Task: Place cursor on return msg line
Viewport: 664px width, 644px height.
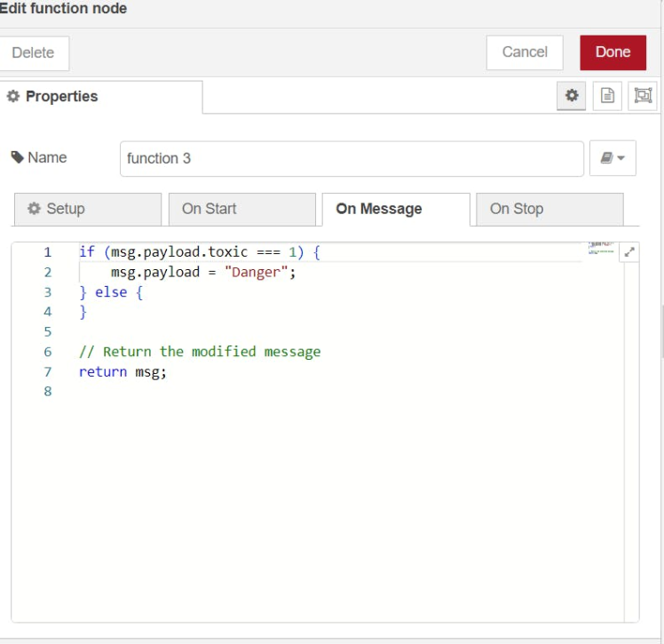Action: tap(123, 372)
